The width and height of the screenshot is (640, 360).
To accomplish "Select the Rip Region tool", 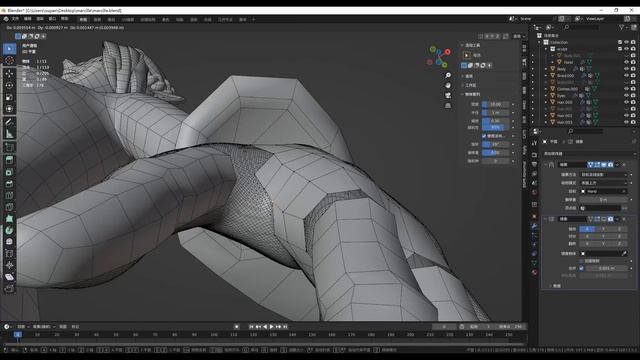I will coord(9,289).
